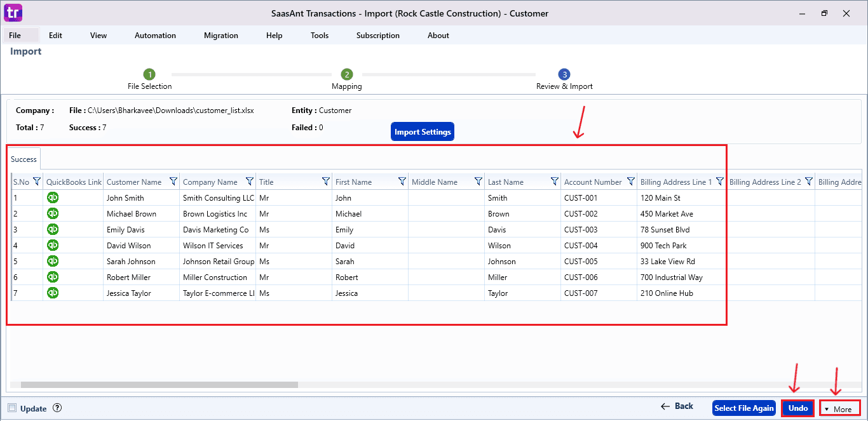The width and height of the screenshot is (868, 421).
Task: Select the 78 Sunset Blvd address cell
Action: tap(681, 229)
